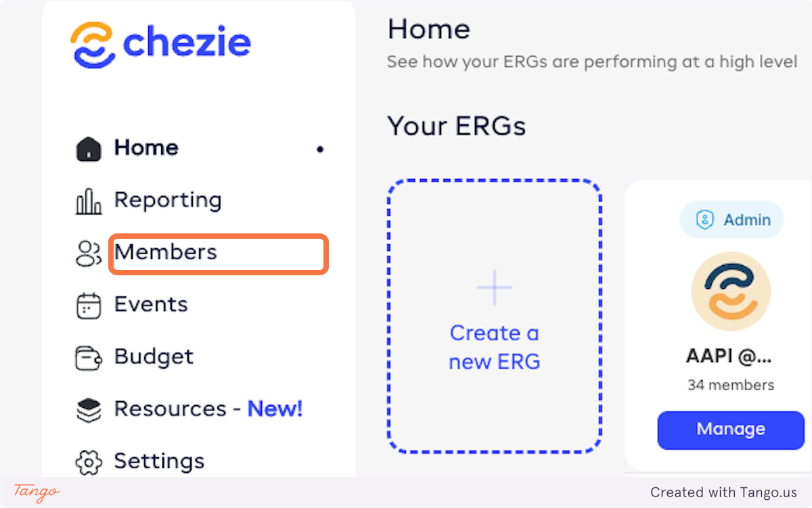Click the Reporting bar chart icon
Viewport: 812px width, 508px height.
click(x=89, y=202)
